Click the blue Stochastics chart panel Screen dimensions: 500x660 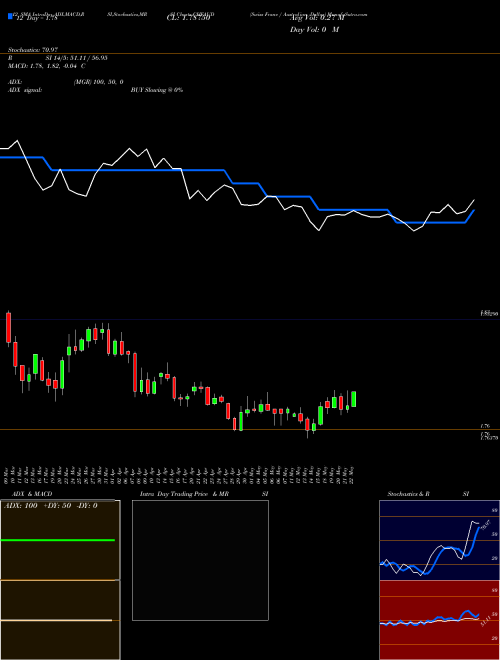coord(439,540)
